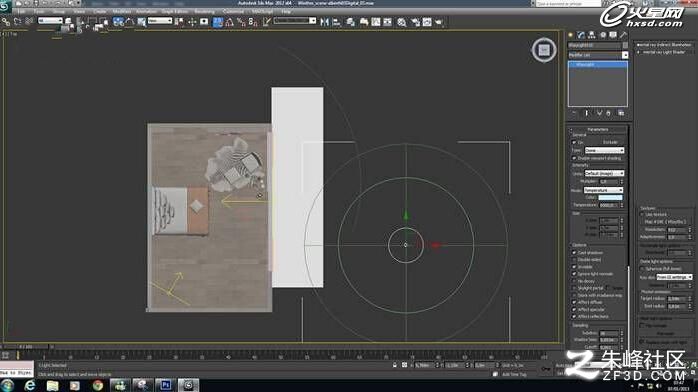Open the Rendering menu

point(204,11)
